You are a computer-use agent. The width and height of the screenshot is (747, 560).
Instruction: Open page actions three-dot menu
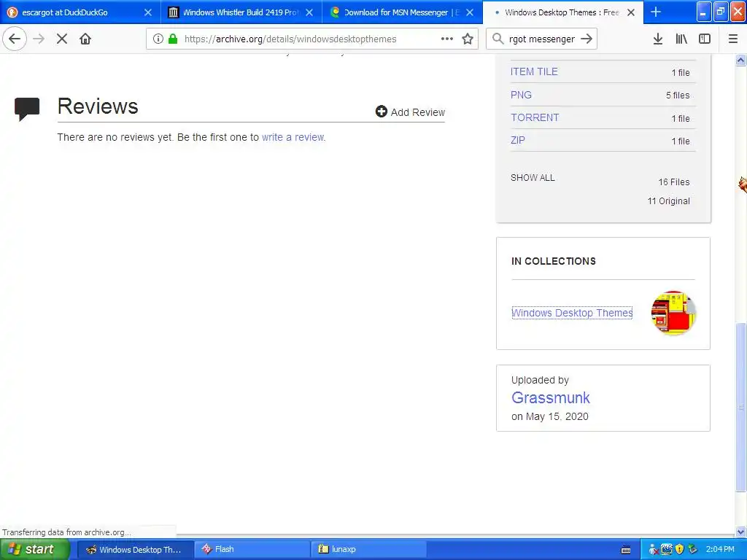click(447, 39)
